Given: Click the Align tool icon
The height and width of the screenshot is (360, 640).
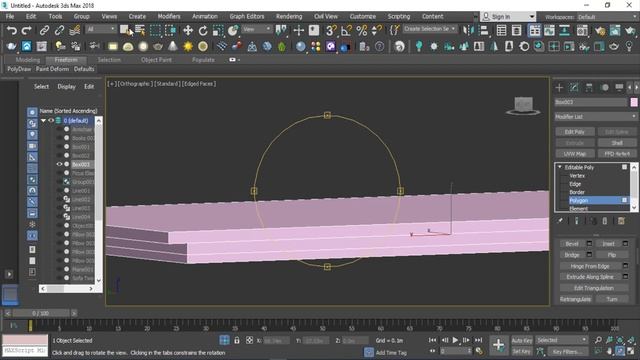Looking at the screenshot, I should coord(484,31).
